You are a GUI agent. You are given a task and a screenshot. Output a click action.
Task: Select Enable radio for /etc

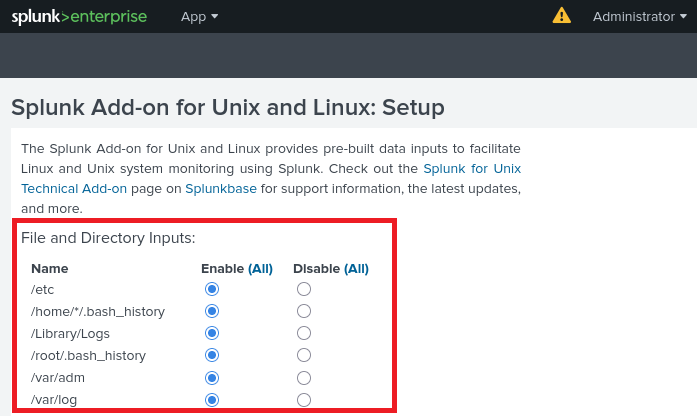pyautogui.click(x=211, y=289)
